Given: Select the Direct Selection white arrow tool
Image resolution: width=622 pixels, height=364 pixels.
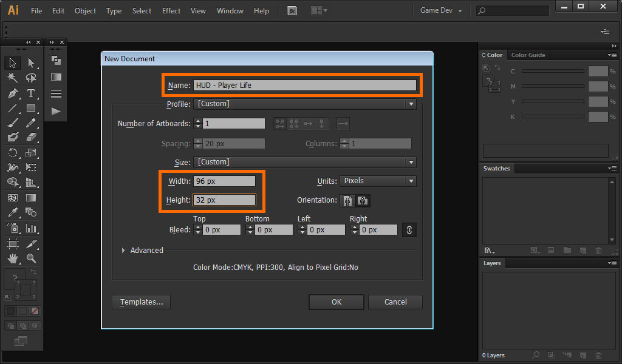Looking at the screenshot, I should pos(31,63).
